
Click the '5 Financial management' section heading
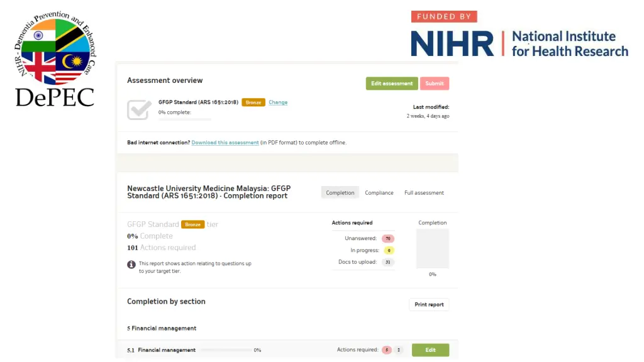[x=162, y=328]
